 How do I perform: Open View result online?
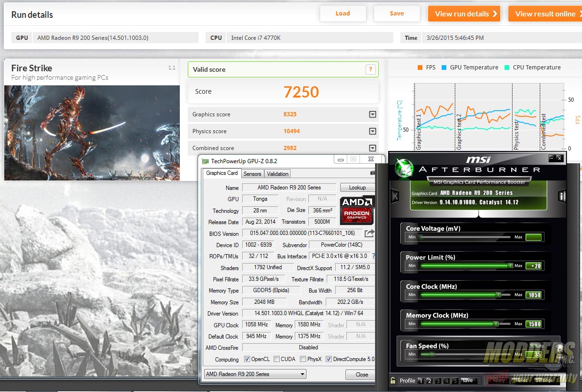545,14
